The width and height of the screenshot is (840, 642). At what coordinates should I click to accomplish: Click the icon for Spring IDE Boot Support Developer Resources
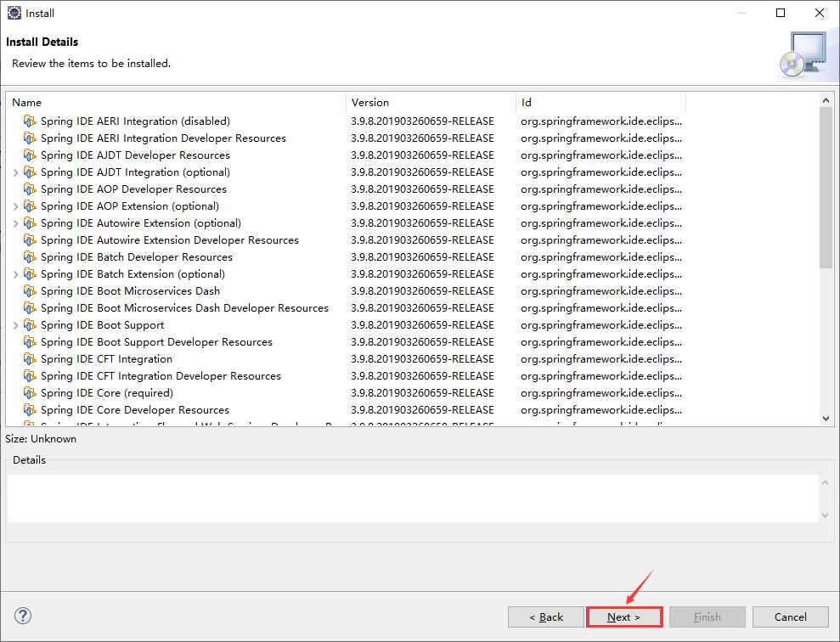[30, 342]
